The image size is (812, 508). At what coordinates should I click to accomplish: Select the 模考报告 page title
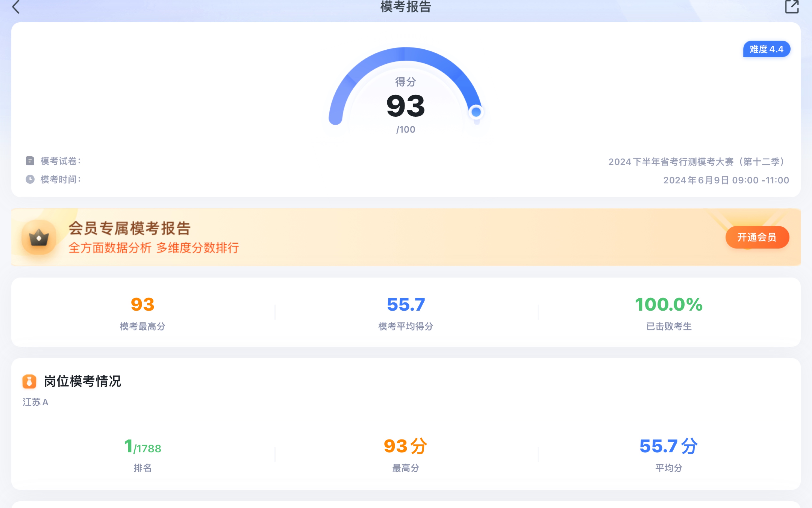coord(406,7)
